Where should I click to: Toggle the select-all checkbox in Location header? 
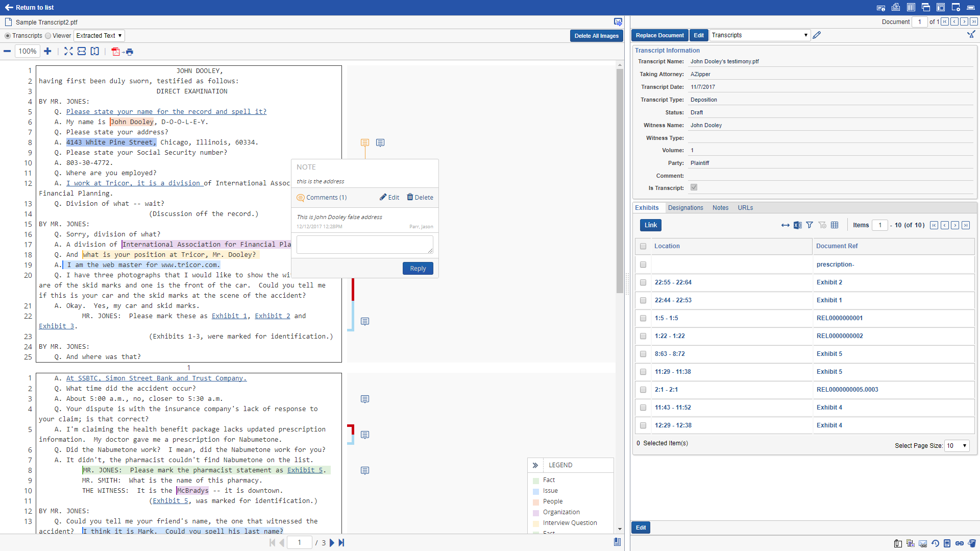[643, 246]
